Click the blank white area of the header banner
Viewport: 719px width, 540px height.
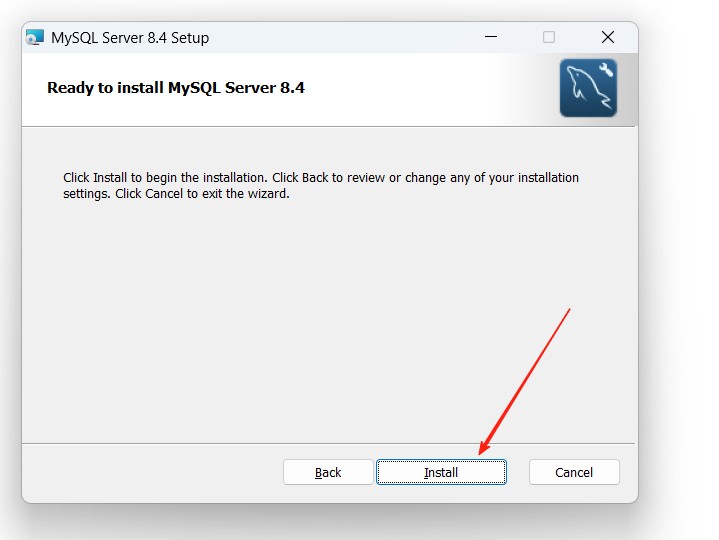(430, 90)
